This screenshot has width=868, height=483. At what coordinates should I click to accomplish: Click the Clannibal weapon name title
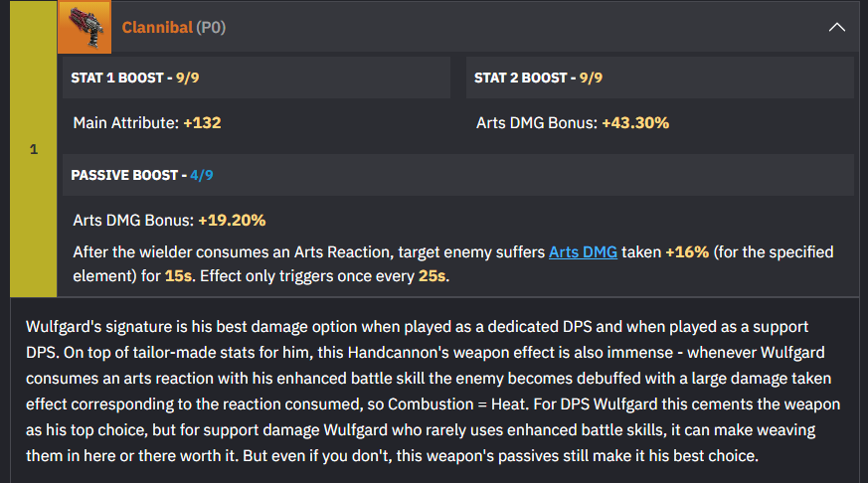157,27
